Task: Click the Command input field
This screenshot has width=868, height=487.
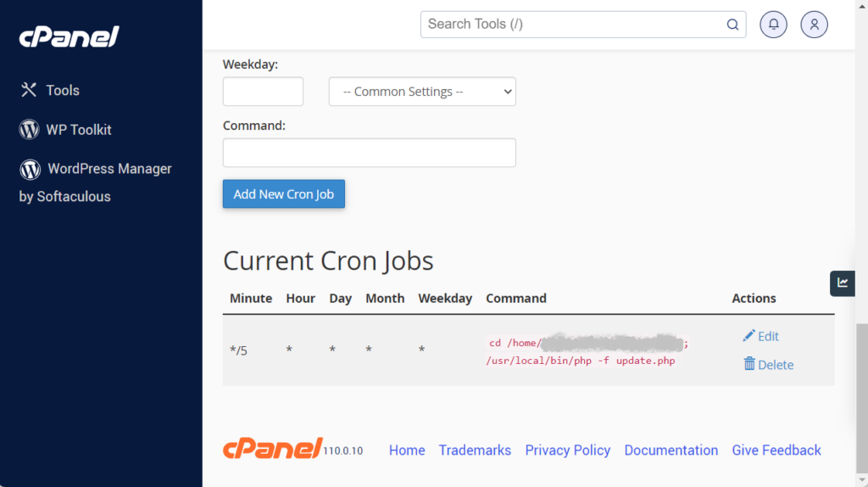Action: [x=370, y=153]
